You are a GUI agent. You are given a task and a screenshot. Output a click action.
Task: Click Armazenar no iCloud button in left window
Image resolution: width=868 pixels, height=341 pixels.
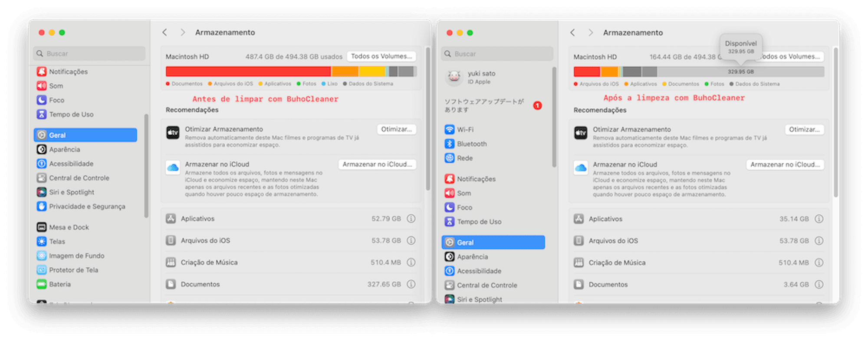pos(377,164)
